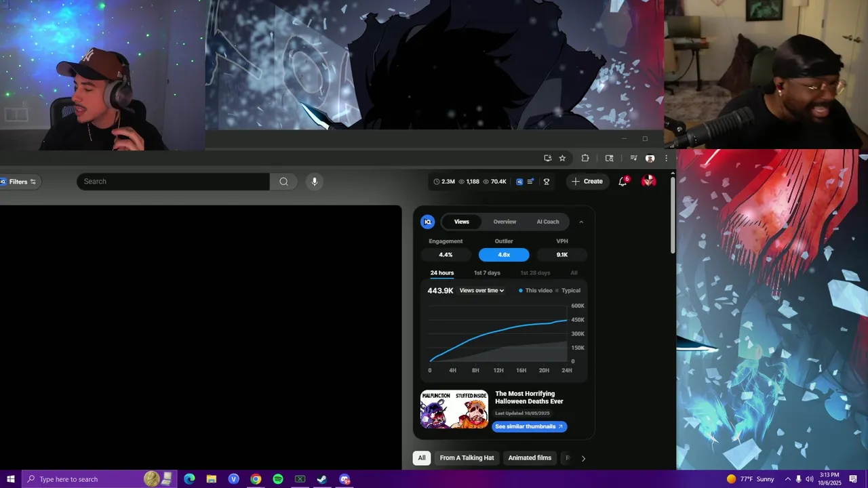Image resolution: width=868 pixels, height=488 pixels.
Task: Click the Windows Type here to search box
Action: 99,479
